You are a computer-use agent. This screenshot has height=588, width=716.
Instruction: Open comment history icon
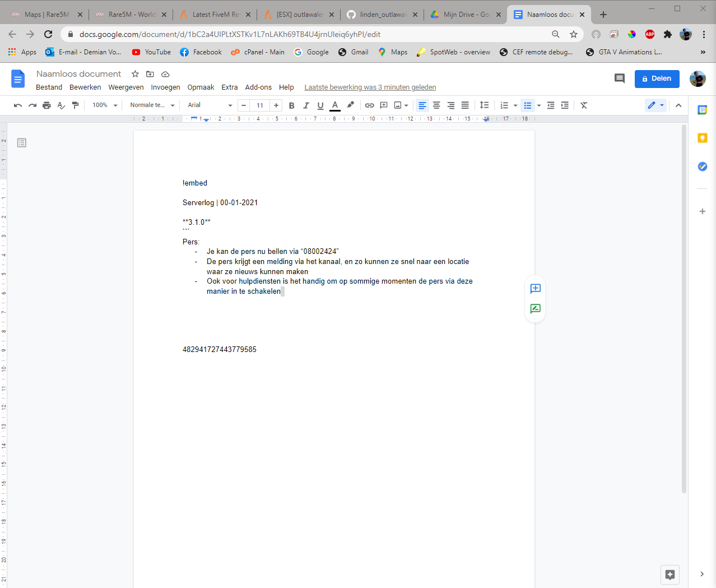coord(619,78)
